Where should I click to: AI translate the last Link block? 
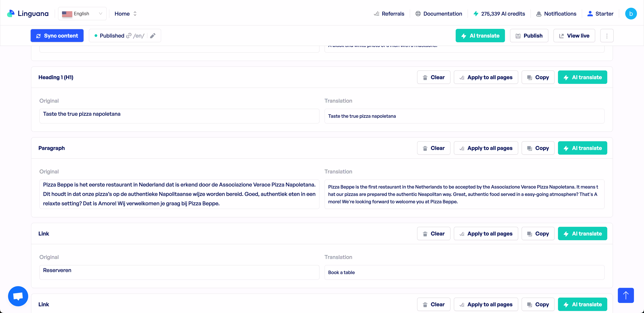(582, 304)
